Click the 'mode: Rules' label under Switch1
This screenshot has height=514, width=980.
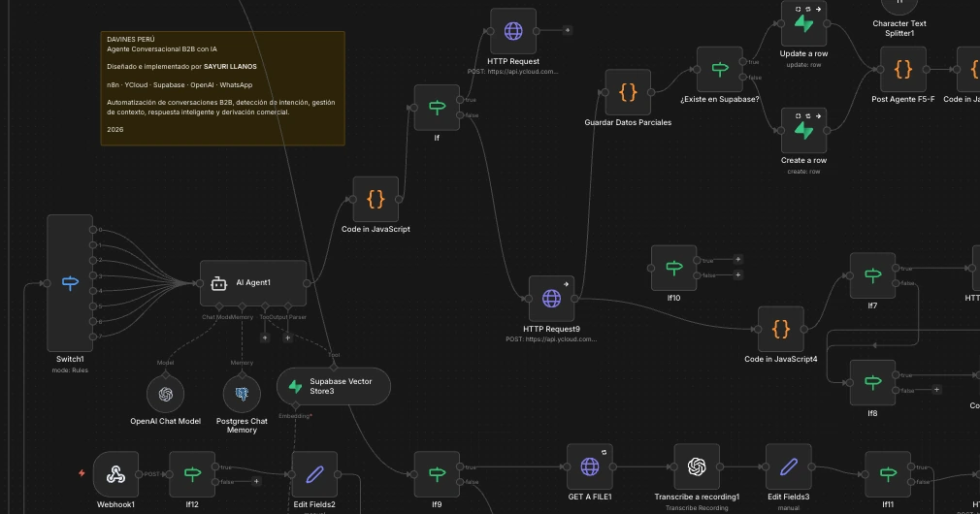coord(70,370)
